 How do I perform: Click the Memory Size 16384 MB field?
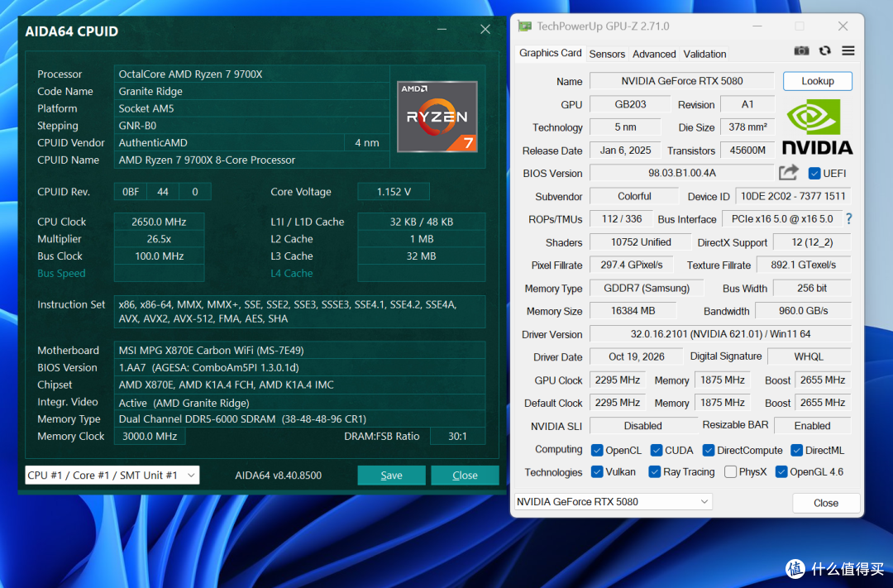point(633,311)
